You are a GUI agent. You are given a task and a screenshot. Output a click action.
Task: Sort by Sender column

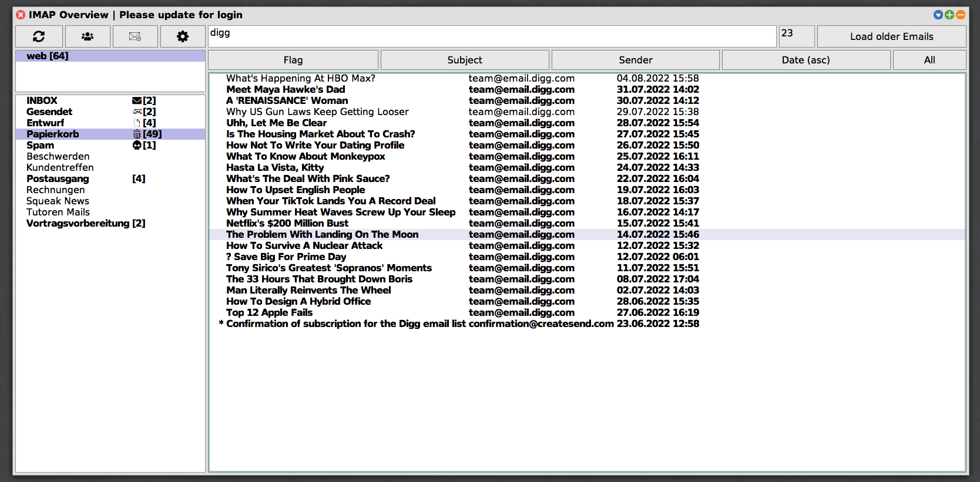point(636,60)
